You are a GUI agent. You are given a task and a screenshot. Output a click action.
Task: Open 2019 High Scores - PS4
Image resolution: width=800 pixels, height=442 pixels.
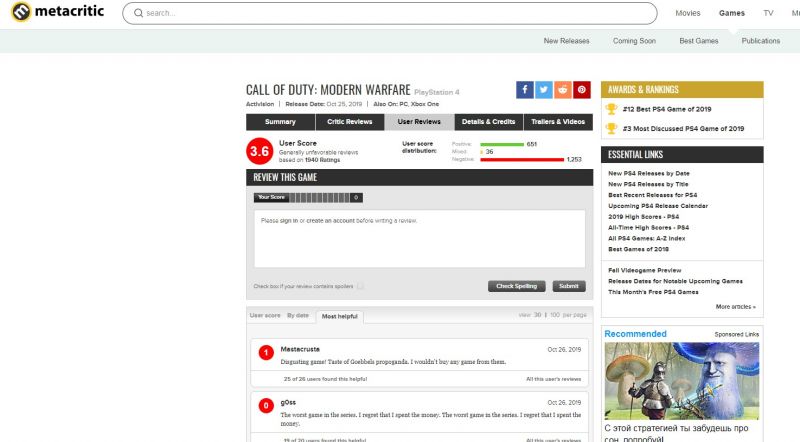click(643, 217)
